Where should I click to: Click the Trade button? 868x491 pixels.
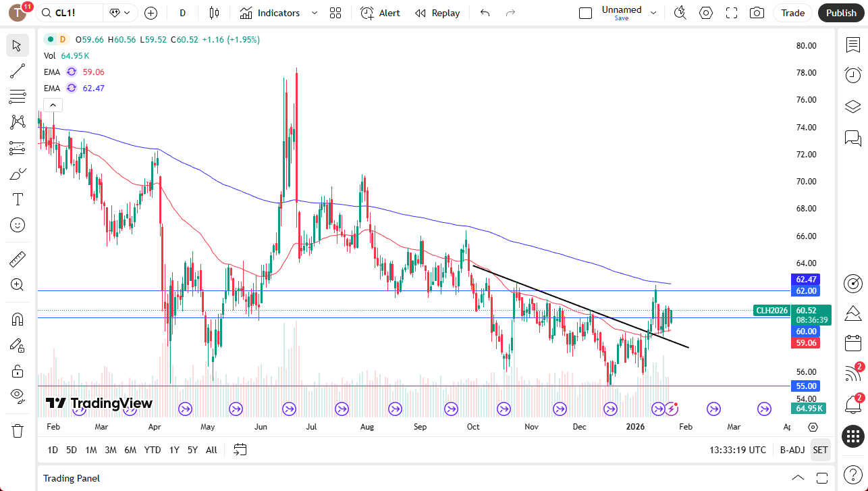click(793, 13)
